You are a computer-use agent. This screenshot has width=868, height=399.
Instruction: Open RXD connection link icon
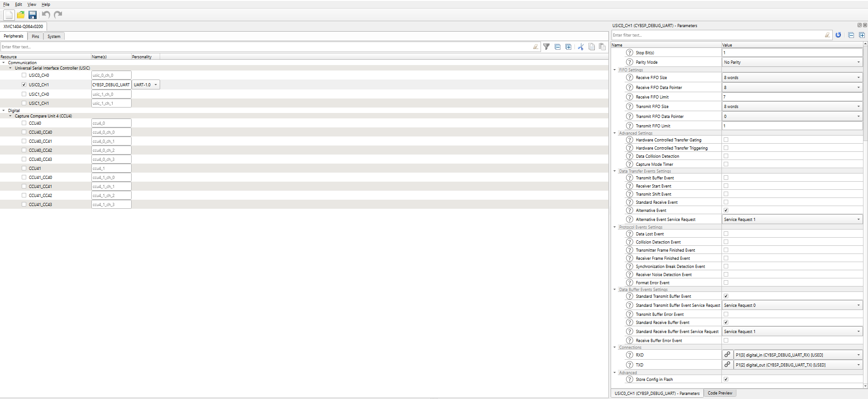pos(727,355)
